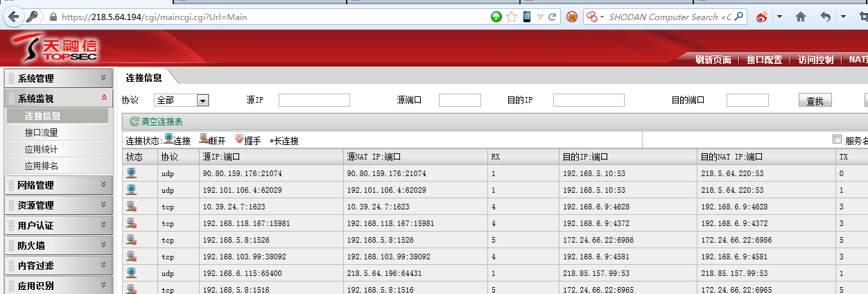This screenshot has width=868, height=294.
Task: Click the undo arrow toolbar icon
Action: 825,17
